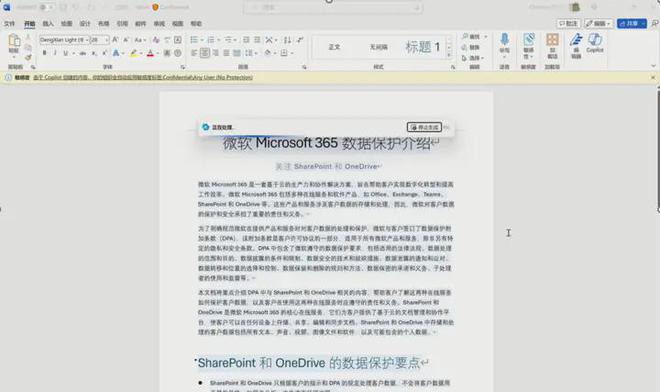Switch to the 视图 ribbon tab
The width and height of the screenshot is (660, 392).
[x=178, y=24]
